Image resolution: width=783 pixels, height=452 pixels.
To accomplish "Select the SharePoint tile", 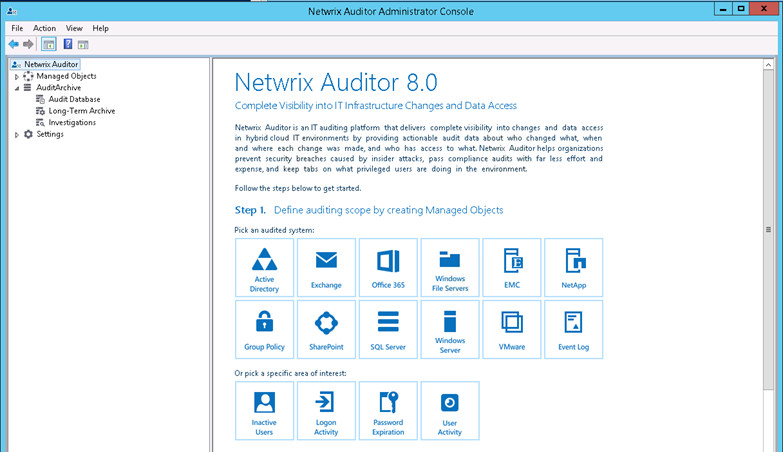I will pos(326,330).
